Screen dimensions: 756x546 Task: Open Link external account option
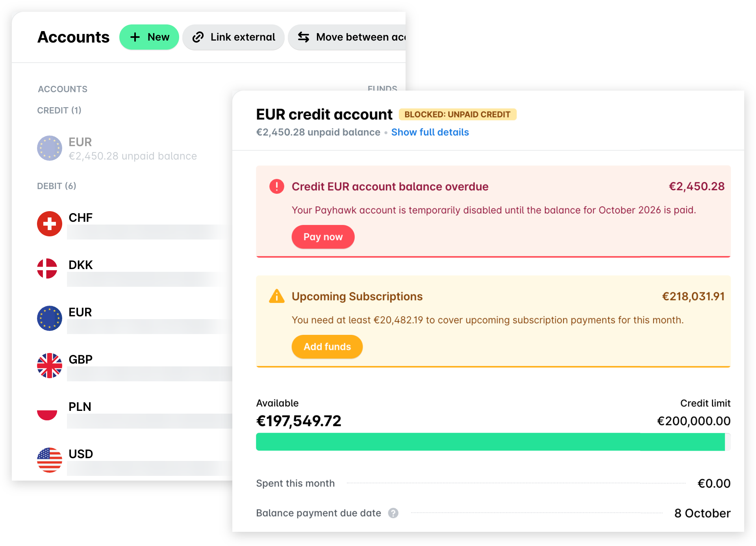pos(233,37)
